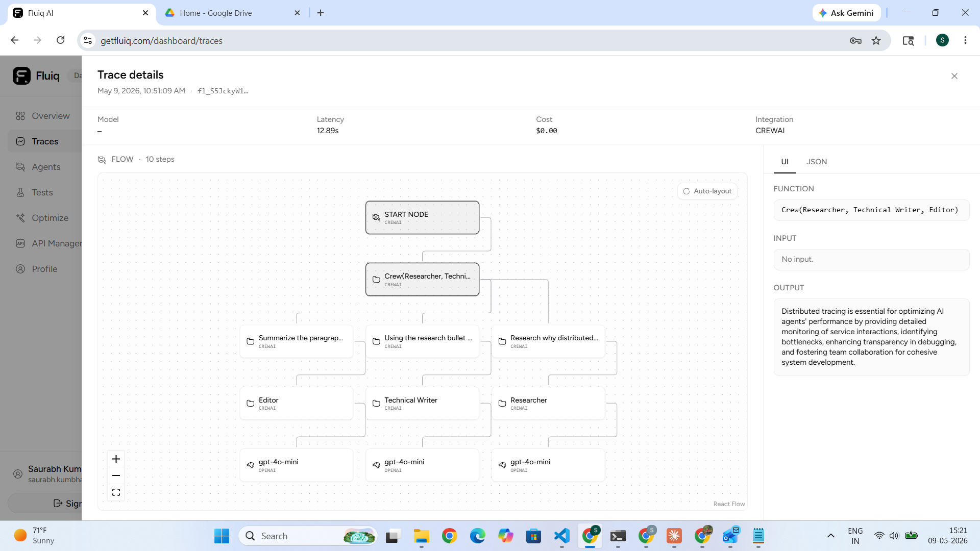Click the Ask Gemini button

846,13
